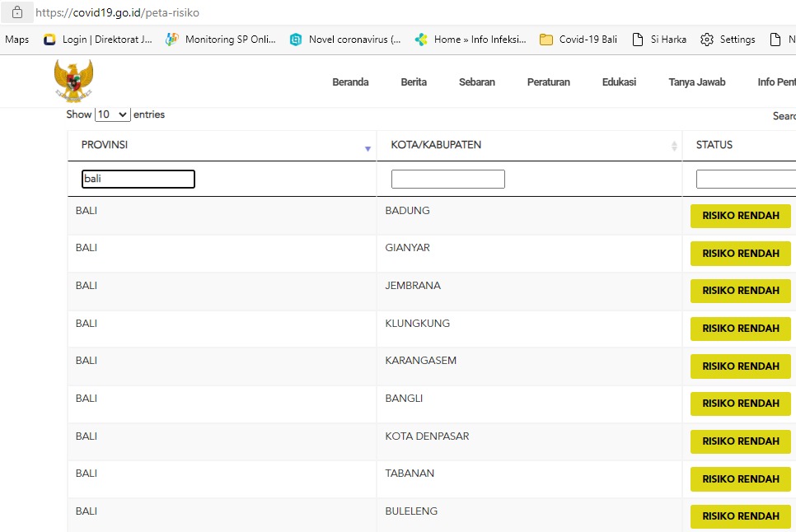Screen dimensions: 796x532
Task: Open Monitoring SP Online bookmark
Action: click(x=221, y=40)
